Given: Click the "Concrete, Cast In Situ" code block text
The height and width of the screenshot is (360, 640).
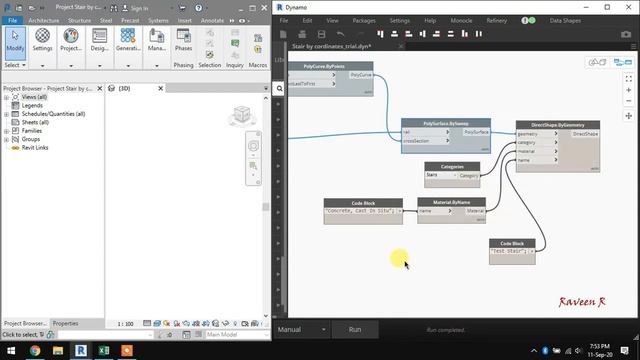Looking at the screenshot, I should point(360,211).
